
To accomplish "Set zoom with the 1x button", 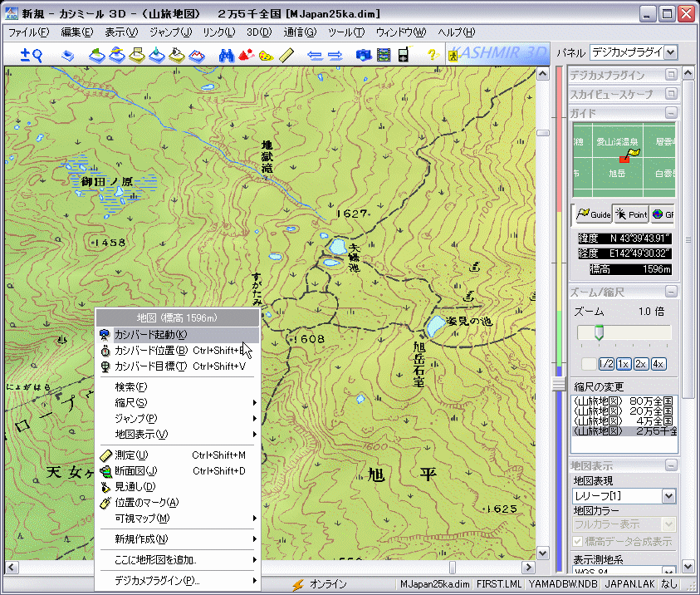I will click(624, 364).
